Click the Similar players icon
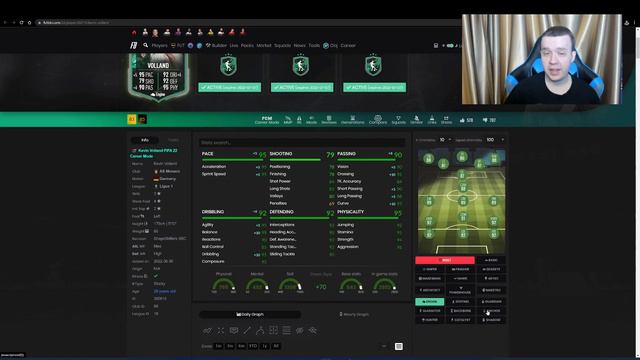640x360 pixels. [x=416, y=120]
